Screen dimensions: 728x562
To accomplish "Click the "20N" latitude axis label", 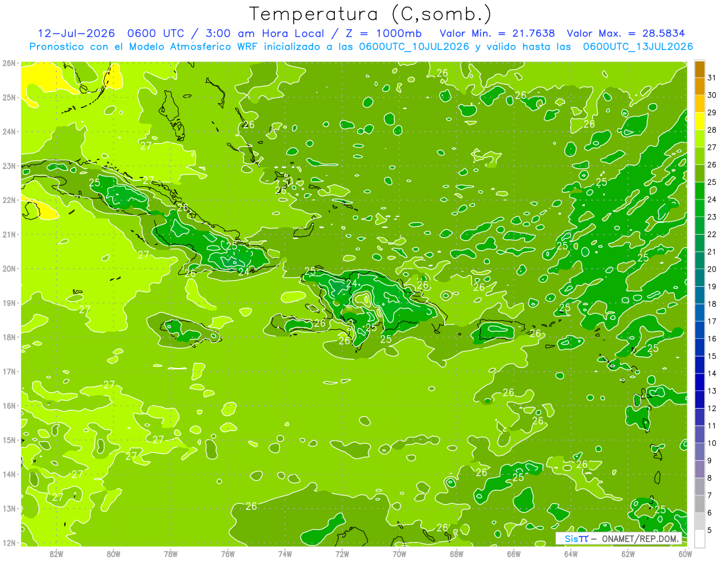I will click(x=9, y=269).
